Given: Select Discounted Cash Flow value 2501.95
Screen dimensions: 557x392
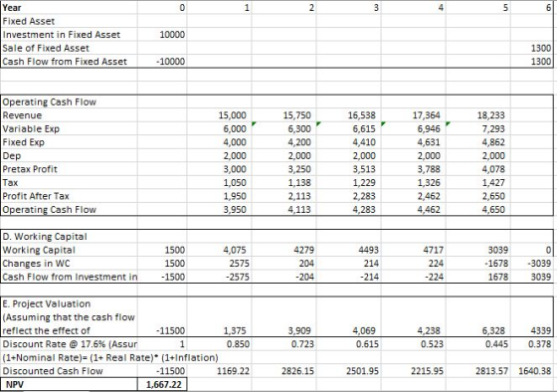Looking at the screenshot, I should 362,371.
